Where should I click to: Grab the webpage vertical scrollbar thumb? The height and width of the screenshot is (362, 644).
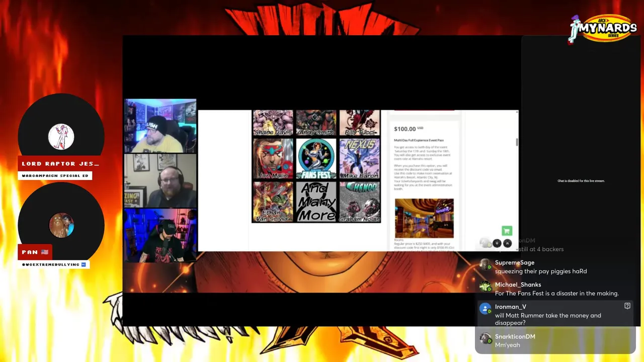(516, 142)
